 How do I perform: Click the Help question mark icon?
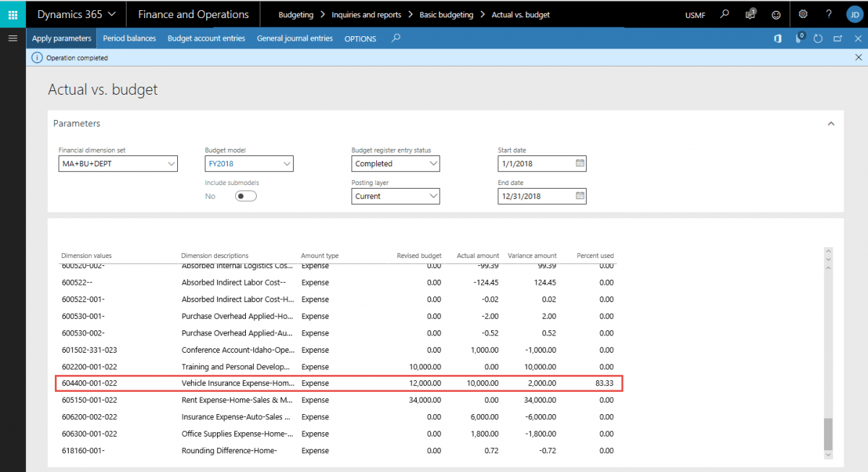[x=829, y=14]
